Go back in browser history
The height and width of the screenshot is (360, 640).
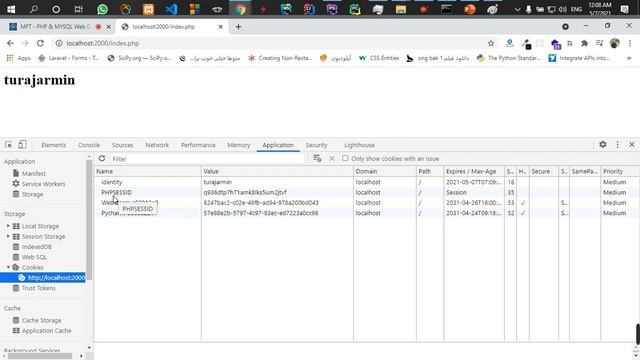(x=10, y=43)
